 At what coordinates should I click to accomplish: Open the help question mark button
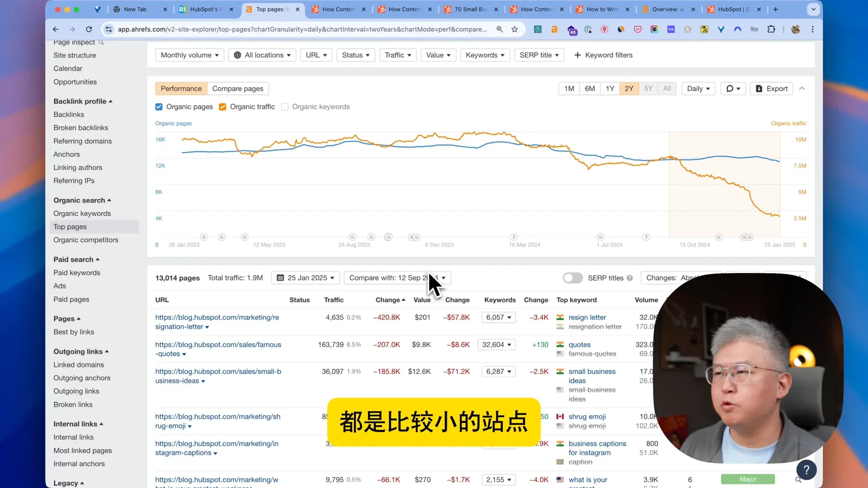click(x=807, y=470)
